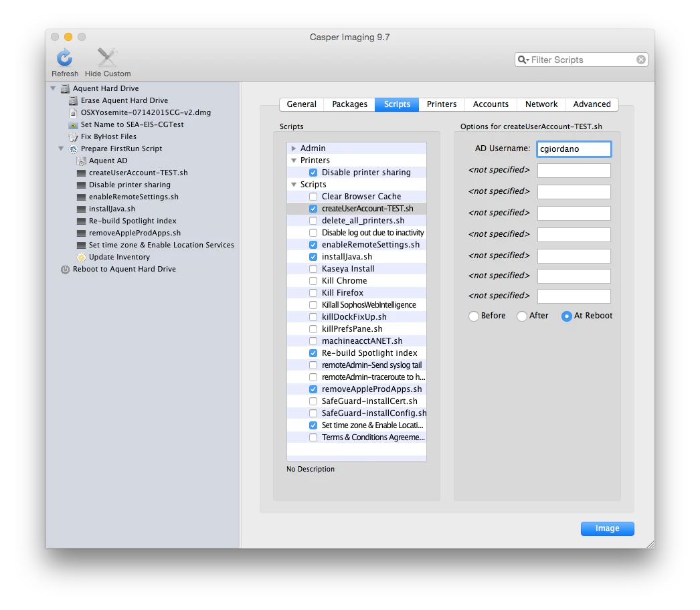The height and width of the screenshot is (610, 700).
Task: Click the Set Name to SEA-EIS-CGTest icon
Action: coord(73,124)
